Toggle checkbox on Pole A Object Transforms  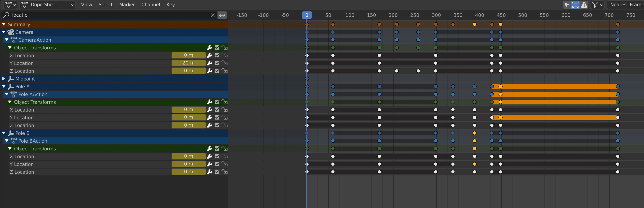click(217, 102)
